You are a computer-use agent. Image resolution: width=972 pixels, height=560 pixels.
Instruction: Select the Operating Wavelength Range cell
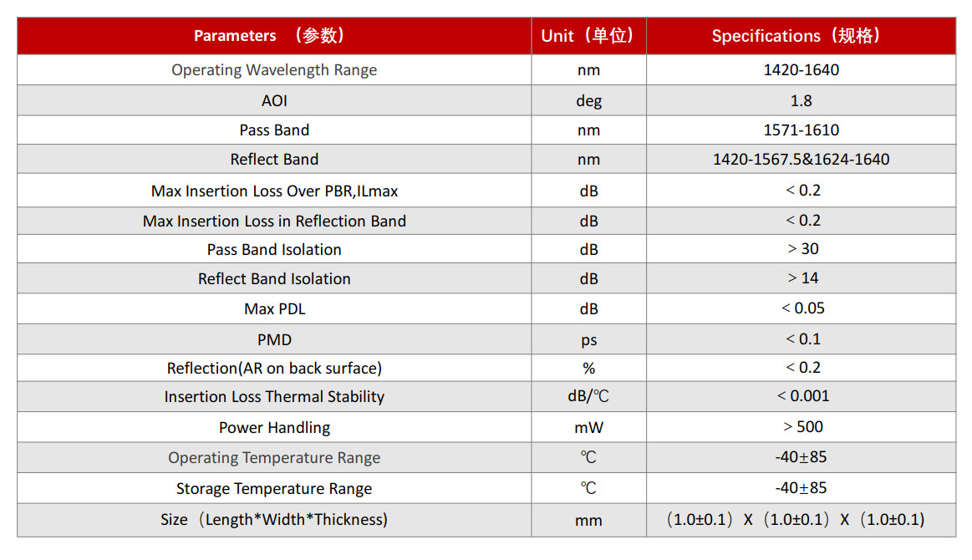274,69
